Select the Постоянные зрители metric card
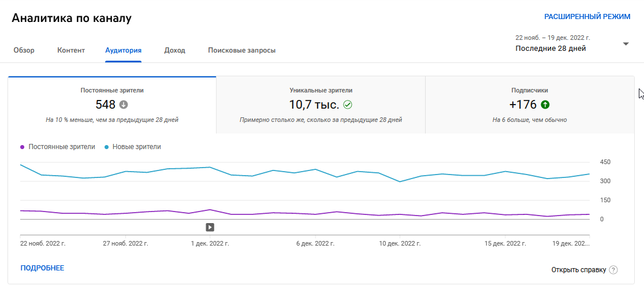 (x=112, y=105)
